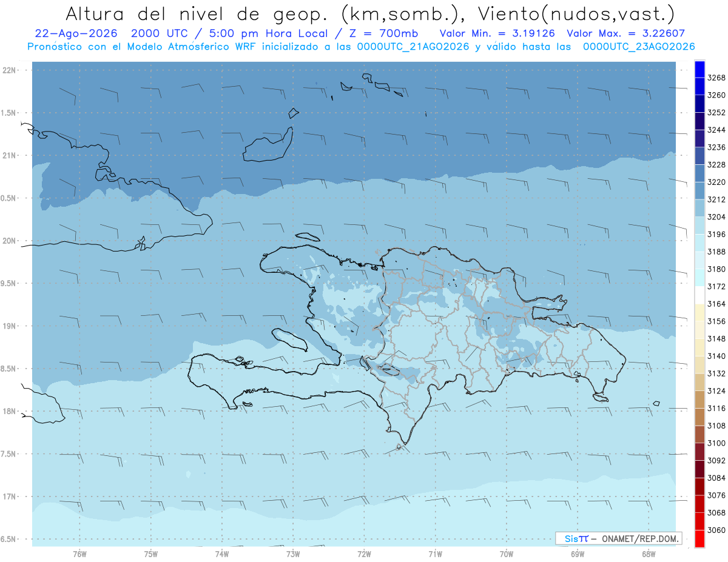Click the '22N' latitude axis label
This screenshot has width=728, height=562.
[x=10, y=70]
